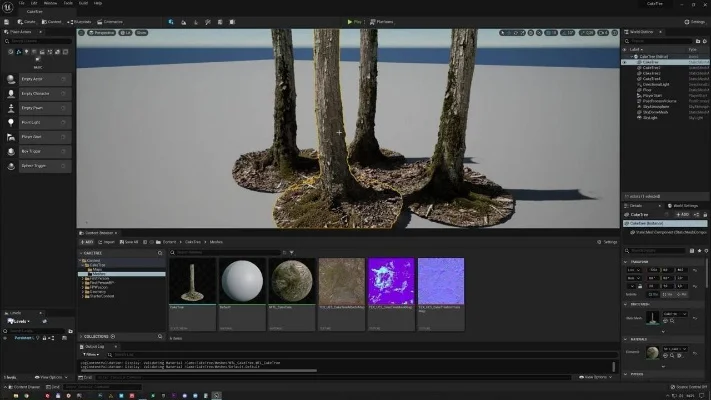Open the Perspective view dropdown
This screenshot has height=400, width=711.
[x=102, y=33]
